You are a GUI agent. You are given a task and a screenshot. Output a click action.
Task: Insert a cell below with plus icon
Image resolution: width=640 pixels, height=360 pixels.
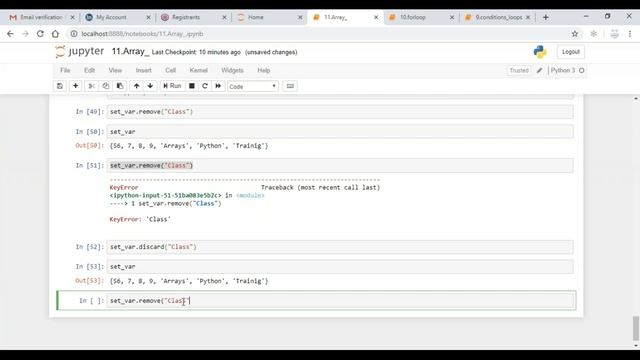(76, 86)
